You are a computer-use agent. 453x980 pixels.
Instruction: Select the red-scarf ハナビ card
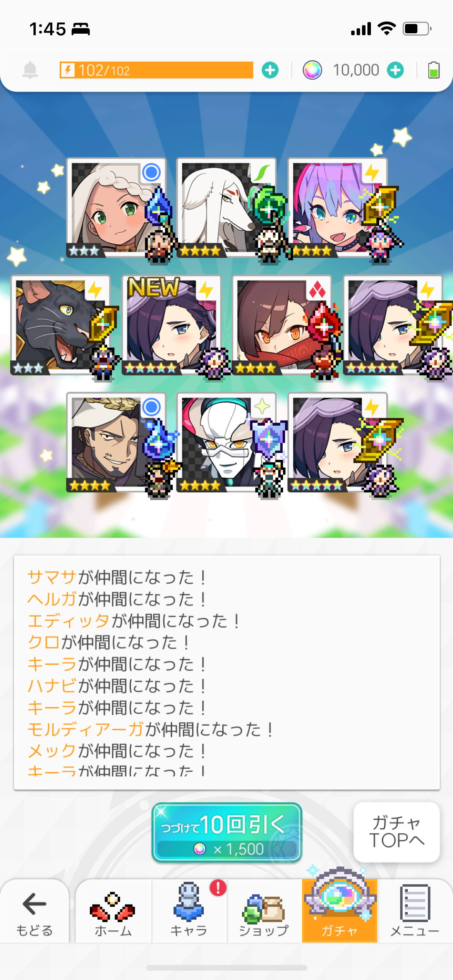pyautogui.click(x=282, y=325)
